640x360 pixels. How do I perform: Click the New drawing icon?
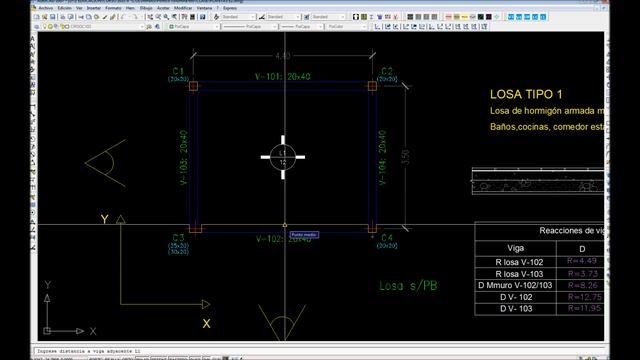36,17
